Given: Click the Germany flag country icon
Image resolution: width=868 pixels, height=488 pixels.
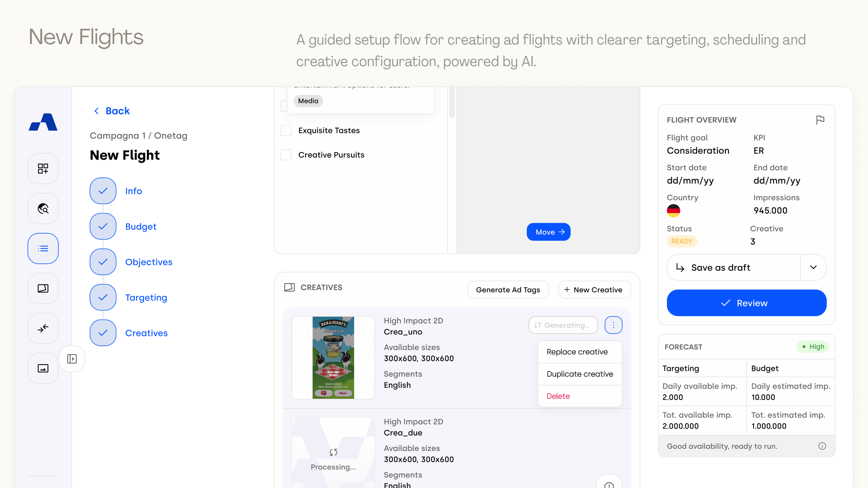Looking at the screenshot, I should pyautogui.click(x=674, y=211).
